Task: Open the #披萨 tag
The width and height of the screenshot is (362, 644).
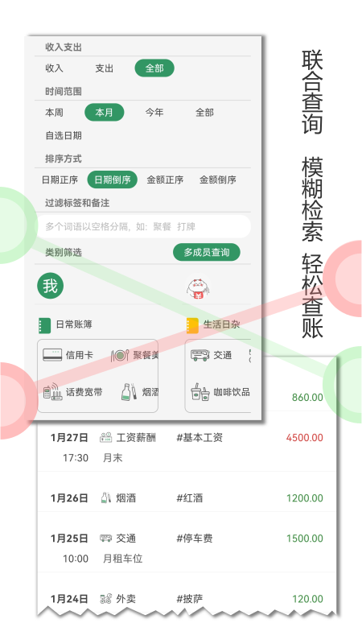Action: [x=190, y=599]
